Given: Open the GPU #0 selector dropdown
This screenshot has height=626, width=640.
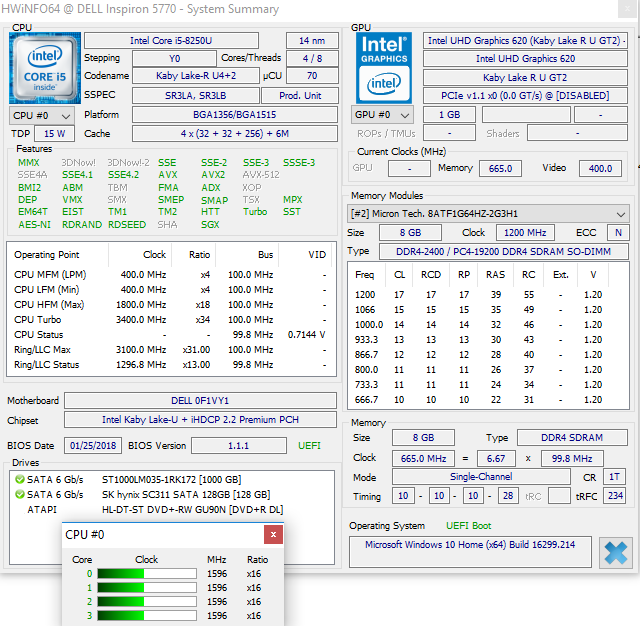Looking at the screenshot, I should click(382, 115).
